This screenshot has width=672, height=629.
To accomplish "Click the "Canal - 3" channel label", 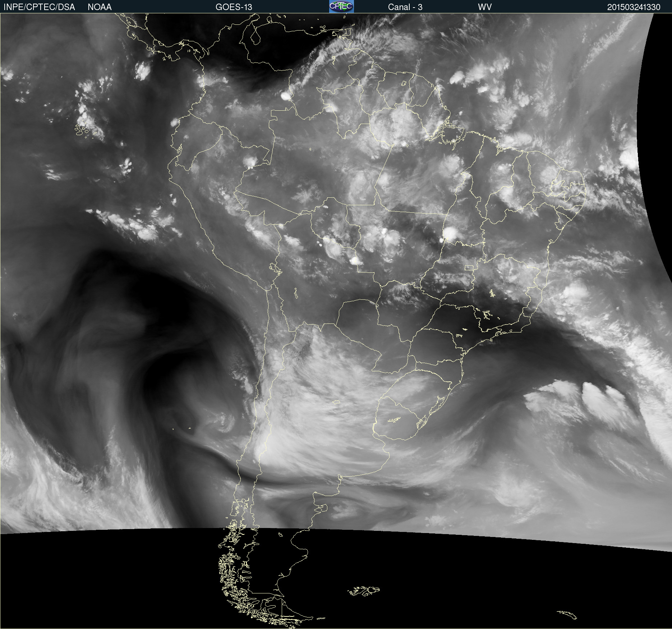I will click(x=405, y=7).
